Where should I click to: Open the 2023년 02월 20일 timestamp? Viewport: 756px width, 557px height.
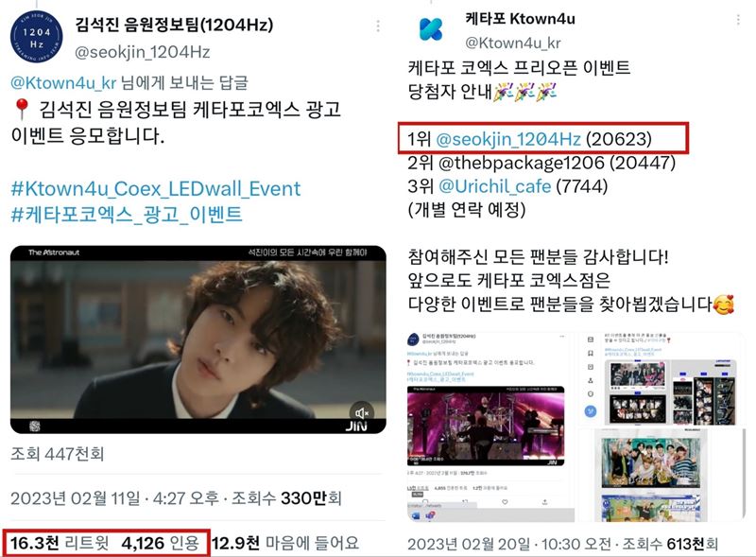pyautogui.click(x=469, y=544)
